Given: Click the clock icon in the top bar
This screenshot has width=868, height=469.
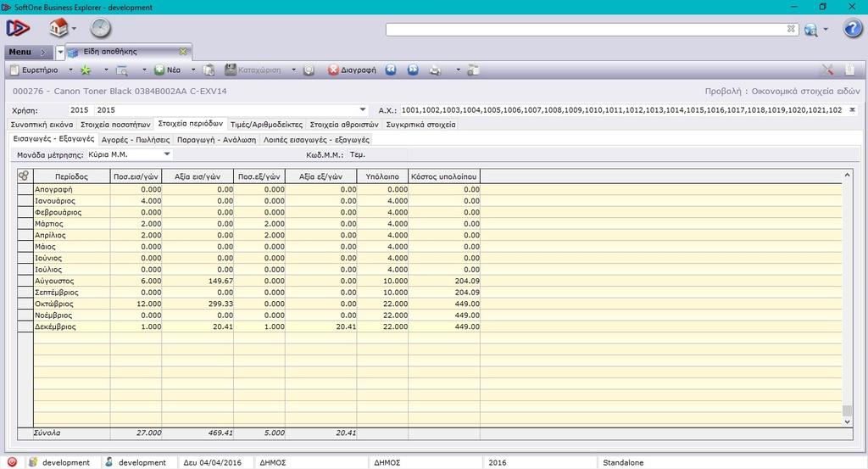Looking at the screenshot, I should point(100,28).
